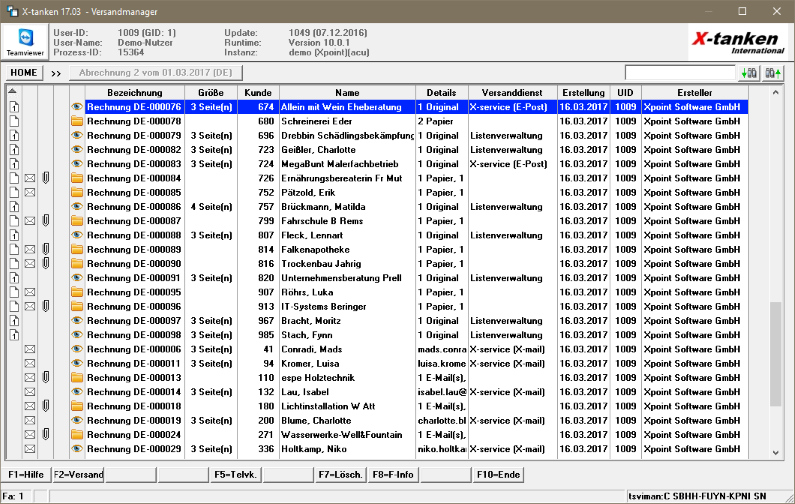Click the name Unternehmensberatung Prell

click(341, 278)
